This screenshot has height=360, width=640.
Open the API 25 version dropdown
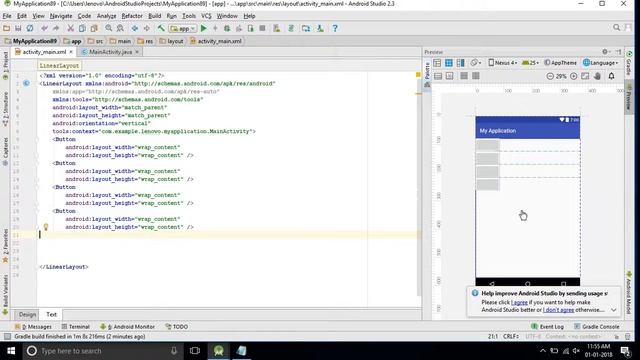click(x=530, y=63)
